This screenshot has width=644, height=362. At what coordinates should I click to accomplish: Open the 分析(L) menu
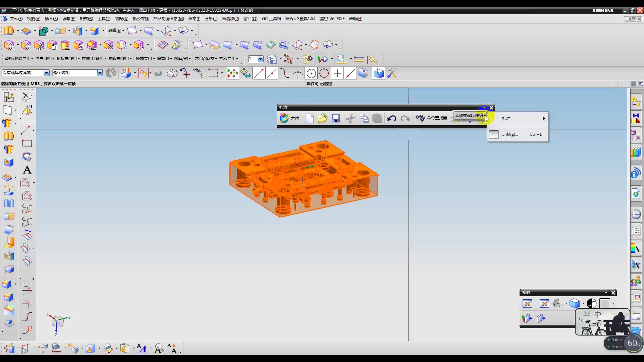(x=211, y=19)
